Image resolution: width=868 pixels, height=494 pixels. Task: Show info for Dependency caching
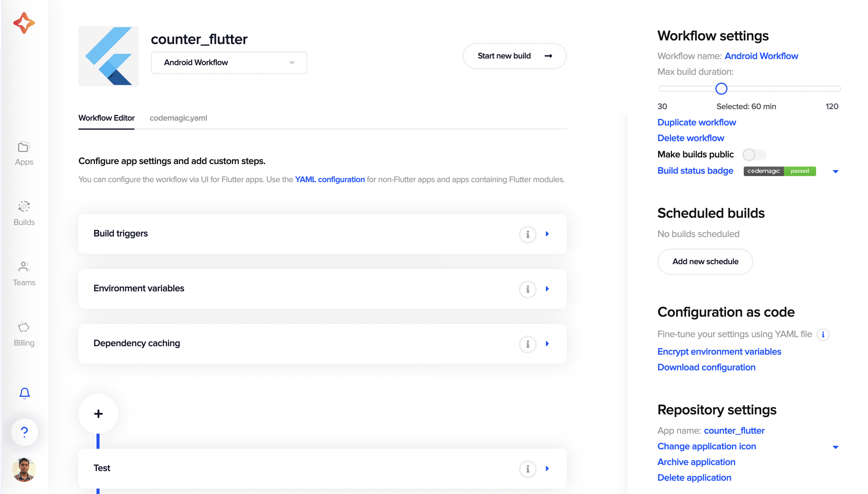527,344
